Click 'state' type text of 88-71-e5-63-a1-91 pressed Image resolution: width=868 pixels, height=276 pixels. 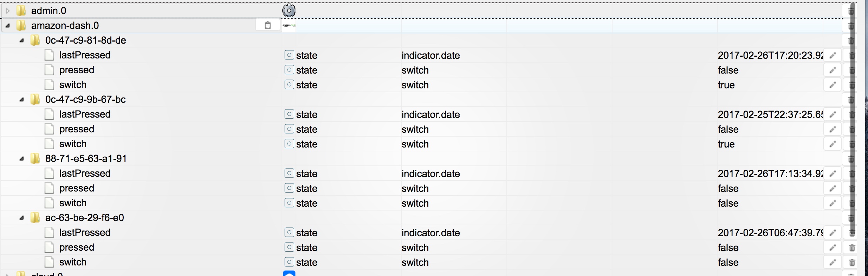(307, 188)
